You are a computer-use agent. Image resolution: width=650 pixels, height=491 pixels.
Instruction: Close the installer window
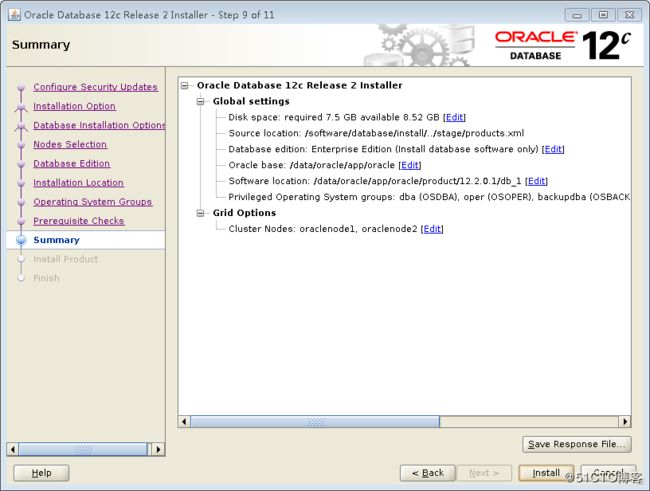click(x=629, y=15)
